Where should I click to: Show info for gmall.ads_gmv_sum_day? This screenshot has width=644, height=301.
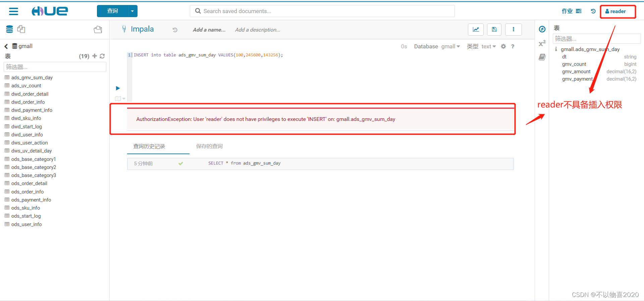click(x=556, y=49)
